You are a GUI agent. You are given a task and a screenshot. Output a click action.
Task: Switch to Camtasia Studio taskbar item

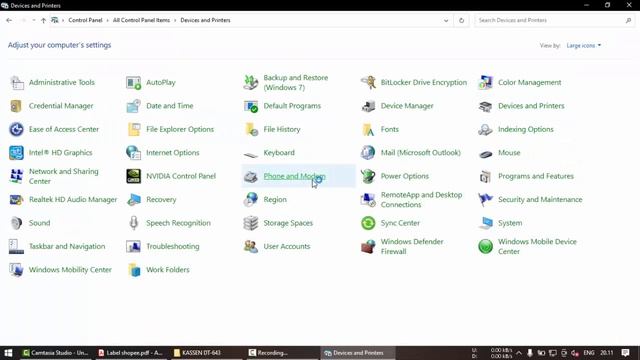56,353
